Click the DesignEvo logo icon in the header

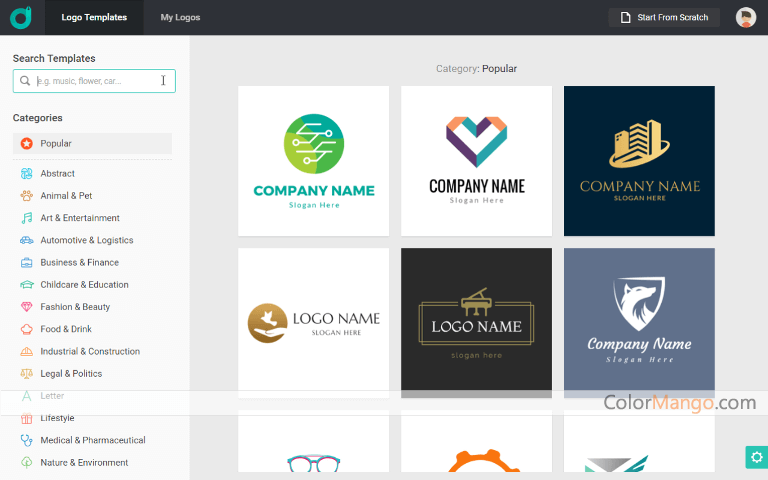pos(21,17)
